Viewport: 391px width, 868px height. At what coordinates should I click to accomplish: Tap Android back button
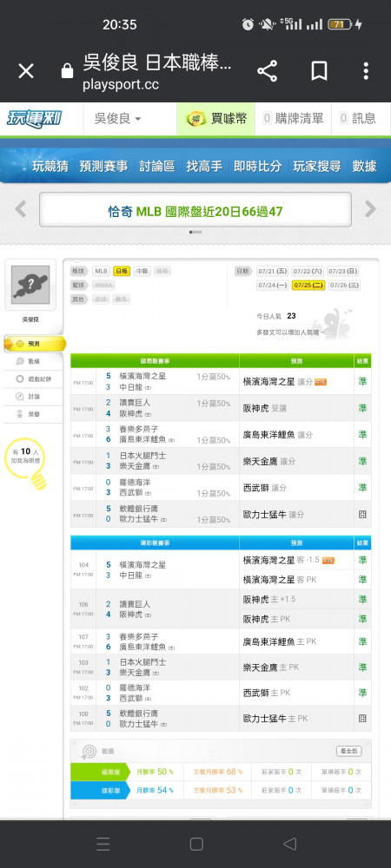[289, 844]
